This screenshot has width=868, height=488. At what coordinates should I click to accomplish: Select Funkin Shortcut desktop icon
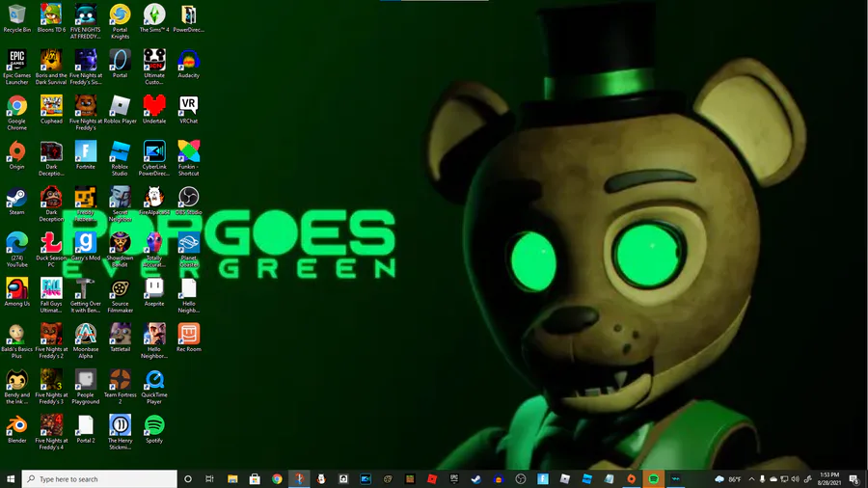pos(189,159)
